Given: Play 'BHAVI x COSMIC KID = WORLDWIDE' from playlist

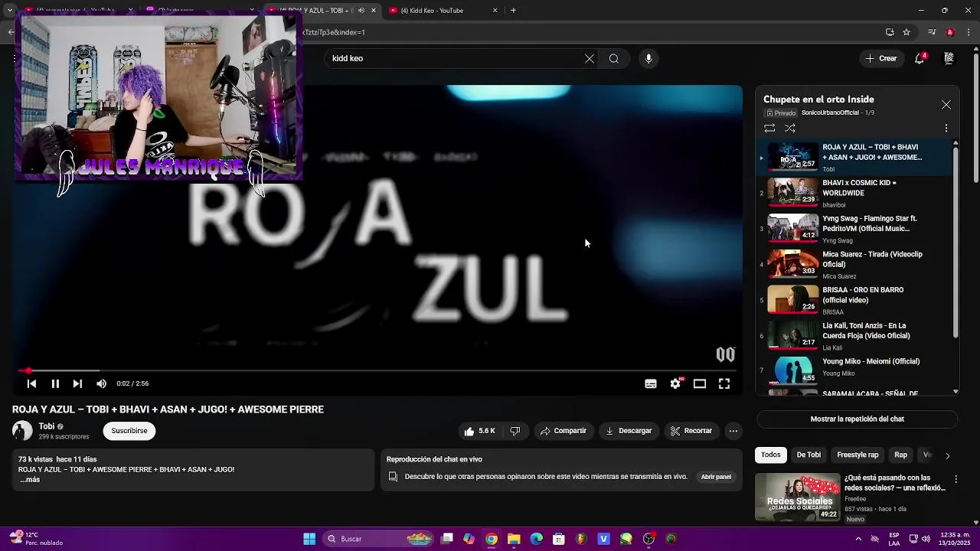Looking at the screenshot, I should point(854,194).
